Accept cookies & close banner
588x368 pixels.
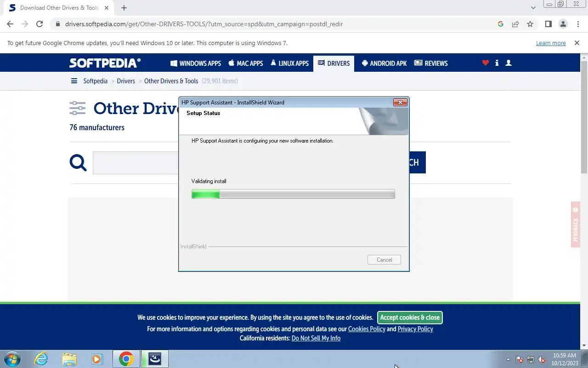(410, 317)
